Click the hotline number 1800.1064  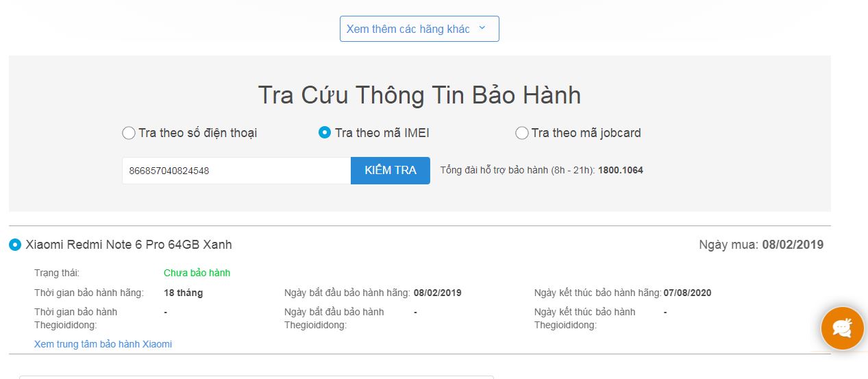click(x=620, y=170)
